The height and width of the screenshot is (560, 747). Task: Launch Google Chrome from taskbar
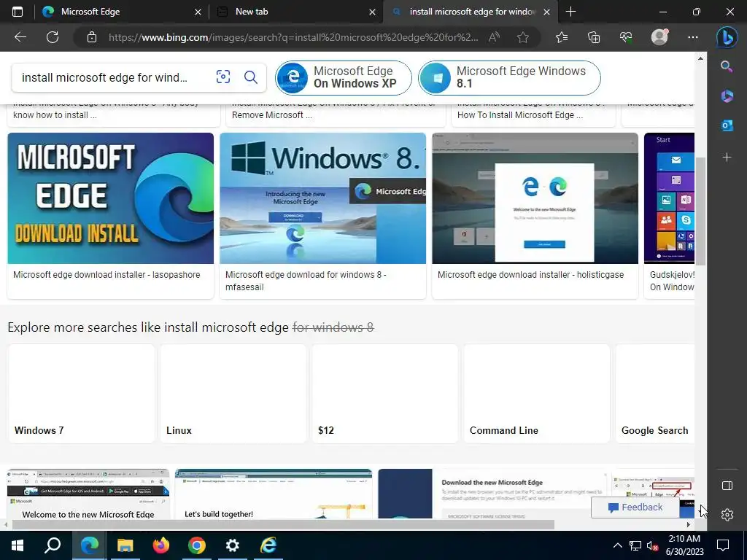(x=196, y=545)
